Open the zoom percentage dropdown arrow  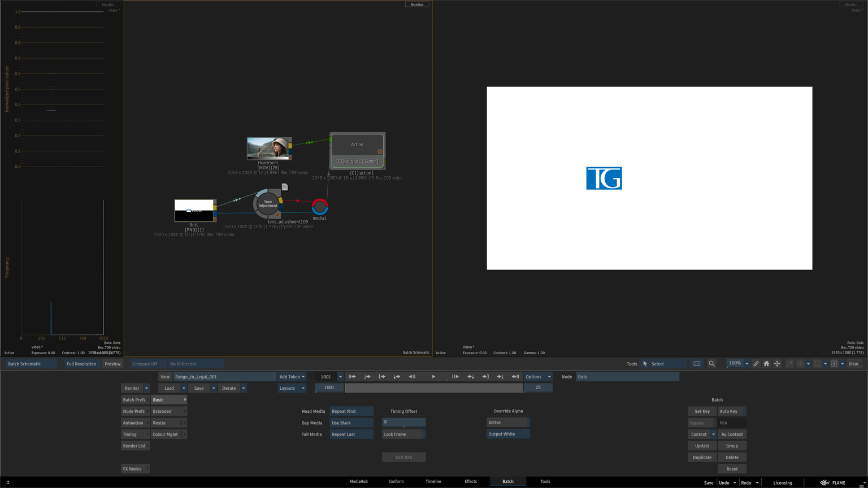point(747,364)
